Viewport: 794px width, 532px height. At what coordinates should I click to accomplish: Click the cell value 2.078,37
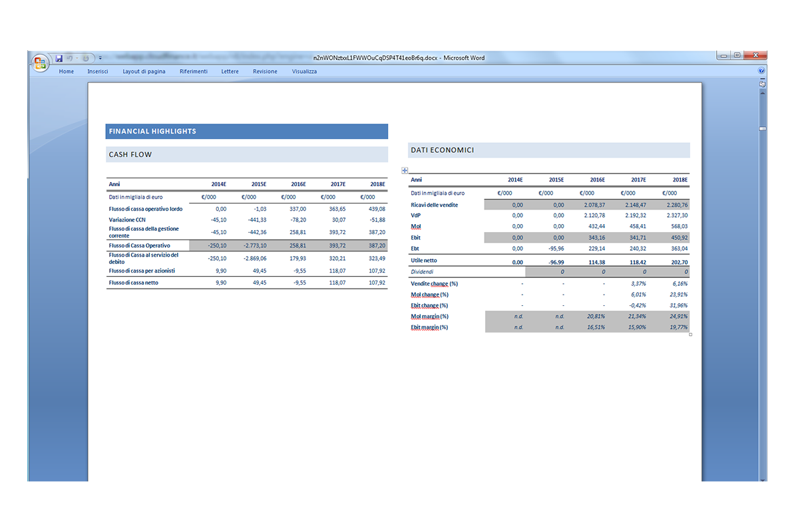tap(594, 205)
